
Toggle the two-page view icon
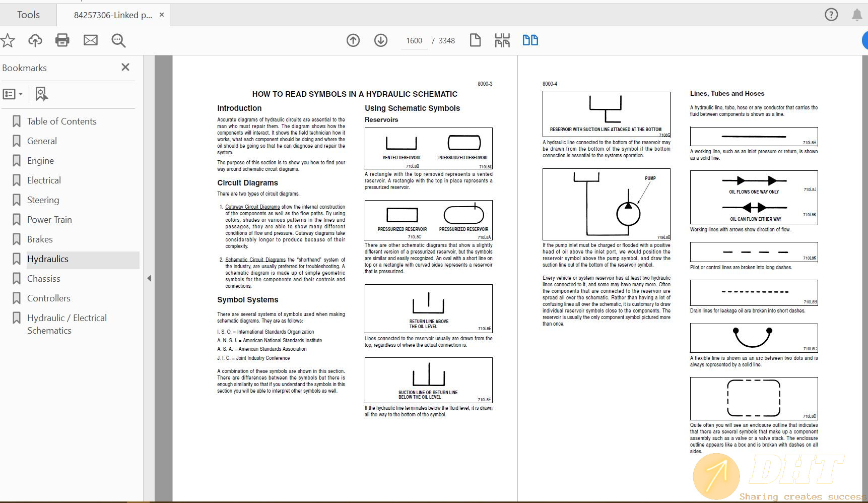pyautogui.click(x=530, y=40)
